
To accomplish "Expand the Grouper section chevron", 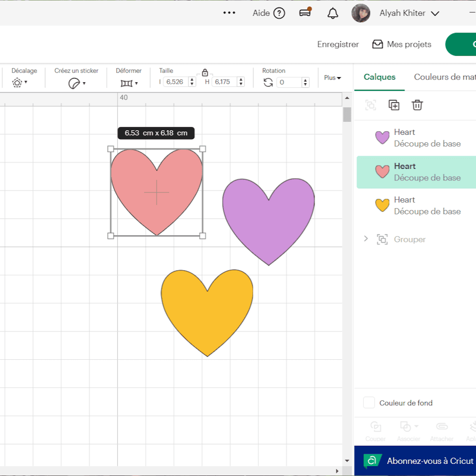I will point(366,238).
